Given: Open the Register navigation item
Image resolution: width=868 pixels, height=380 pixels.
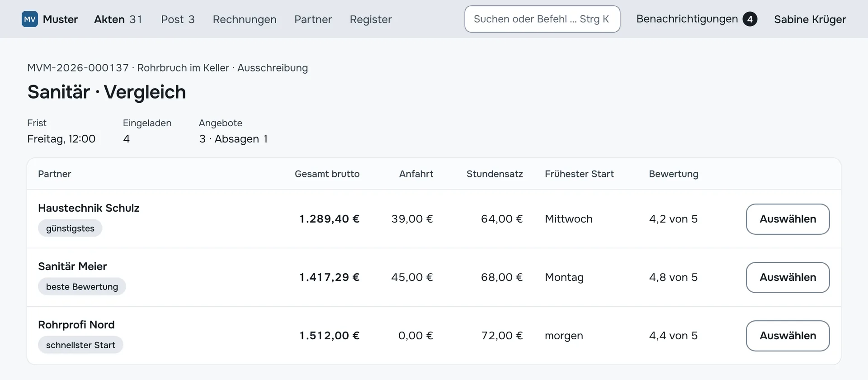Looking at the screenshot, I should pyautogui.click(x=371, y=19).
